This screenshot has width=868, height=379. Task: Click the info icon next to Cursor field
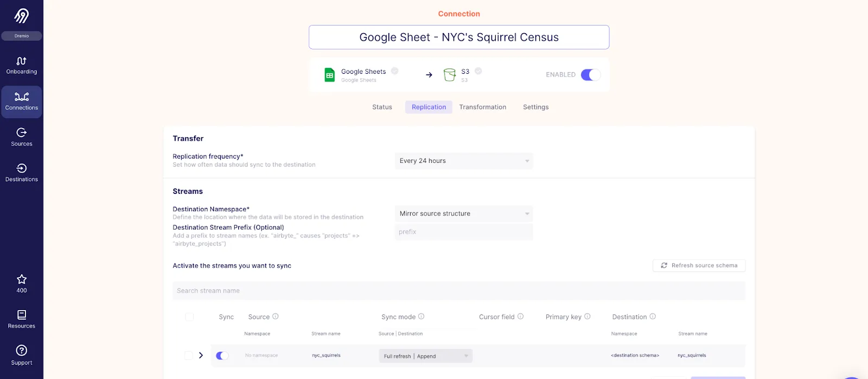click(521, 317)
